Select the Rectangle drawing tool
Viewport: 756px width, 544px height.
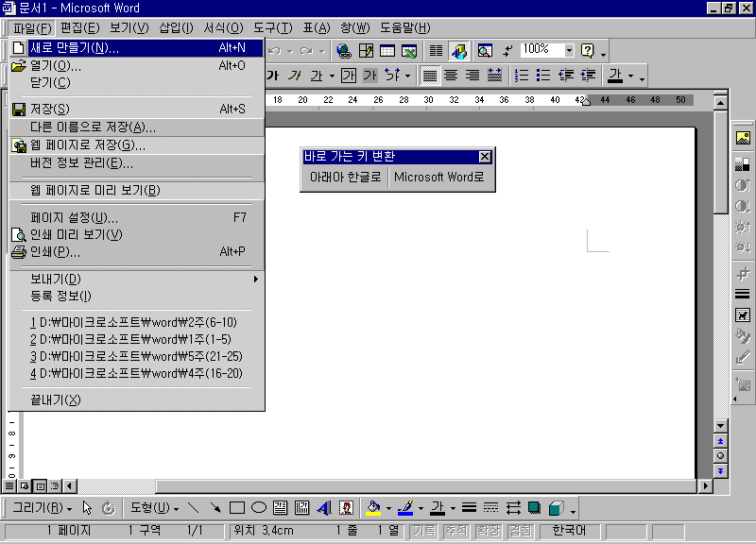tap(237, 508)
